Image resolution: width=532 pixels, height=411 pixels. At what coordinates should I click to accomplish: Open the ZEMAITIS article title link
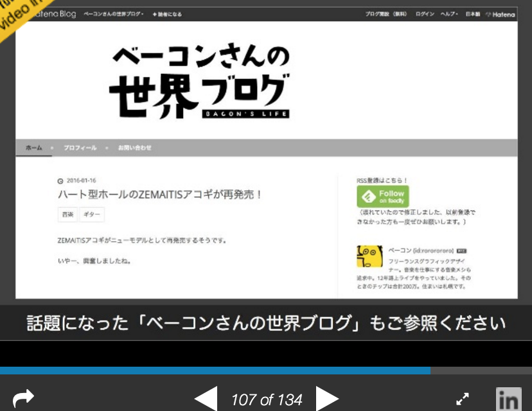(x=159, y=195)
